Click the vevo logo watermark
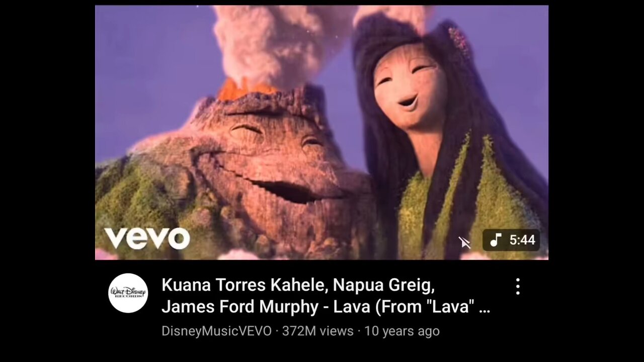 click(147, 238)
